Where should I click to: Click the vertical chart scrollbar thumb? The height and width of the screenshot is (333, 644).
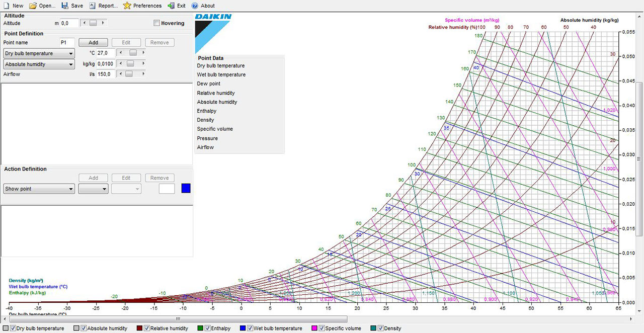point(639,158)
